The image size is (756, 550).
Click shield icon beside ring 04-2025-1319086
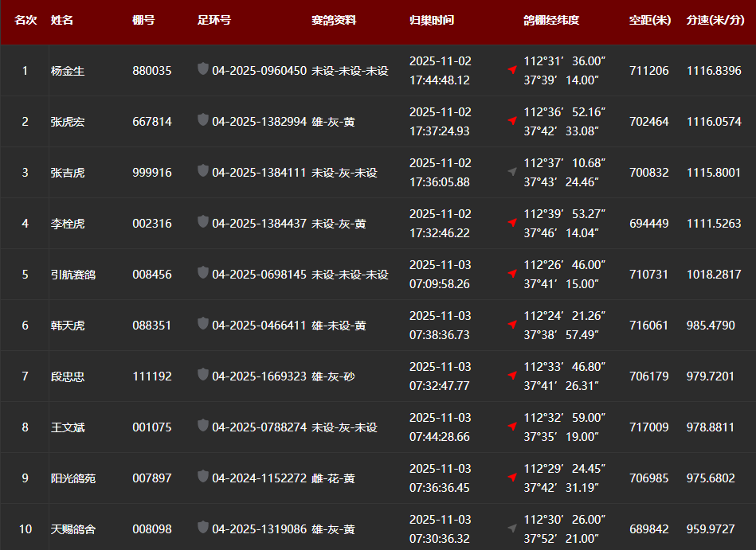coord(203,528)
